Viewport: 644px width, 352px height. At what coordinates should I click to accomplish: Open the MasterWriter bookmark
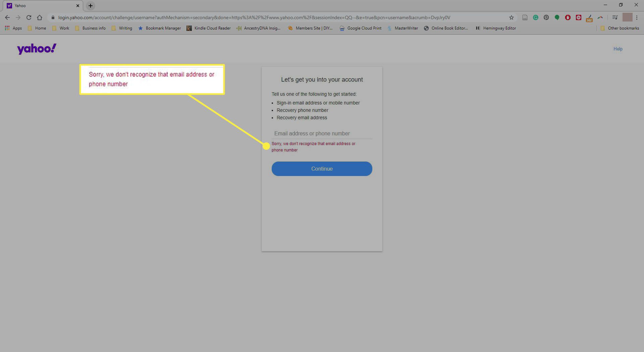point(403,28)
